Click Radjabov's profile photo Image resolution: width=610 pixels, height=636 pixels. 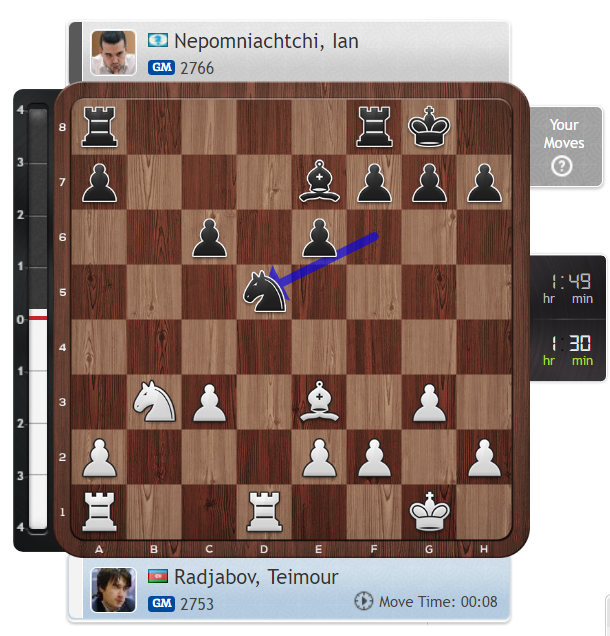(113, 589)
